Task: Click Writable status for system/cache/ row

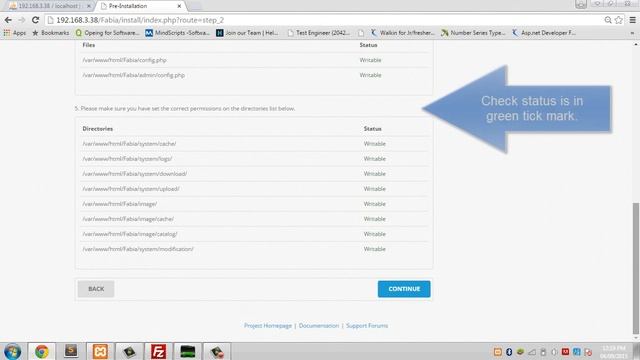Action: tap(375, 144)
